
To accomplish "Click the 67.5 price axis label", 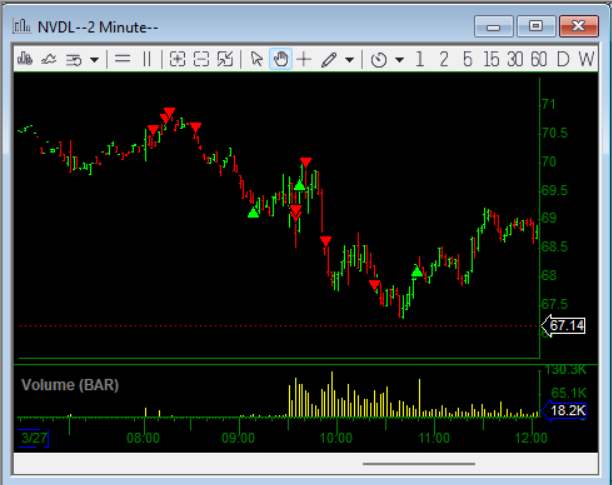I will pyautogui.click(x=555, y=304).
